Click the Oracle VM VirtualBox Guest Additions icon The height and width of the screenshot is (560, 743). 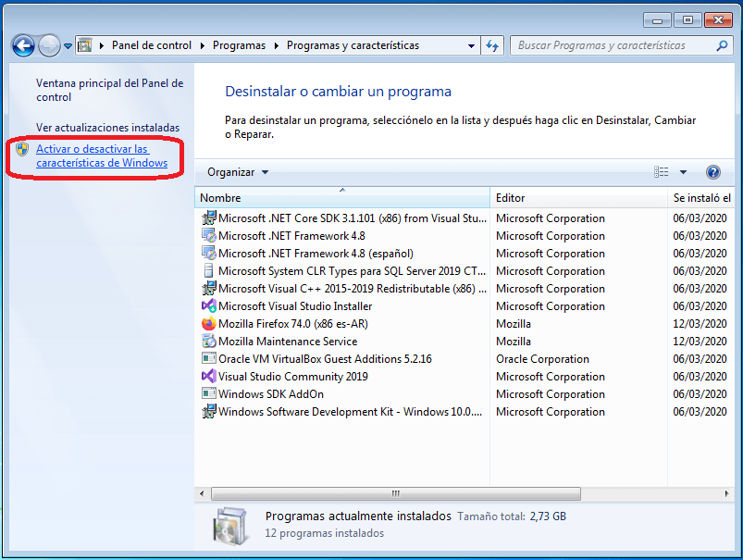[208, 359]
